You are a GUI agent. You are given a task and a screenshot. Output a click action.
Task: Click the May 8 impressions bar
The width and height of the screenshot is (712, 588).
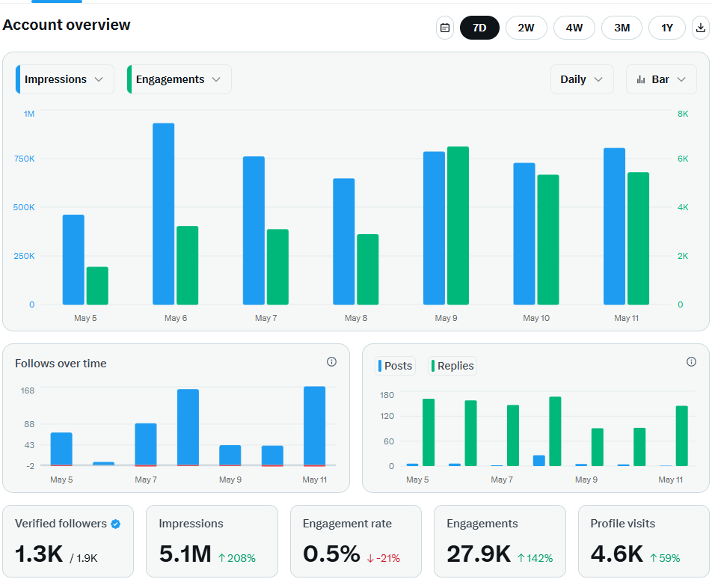pyautogui.click(x=344, y=242)
